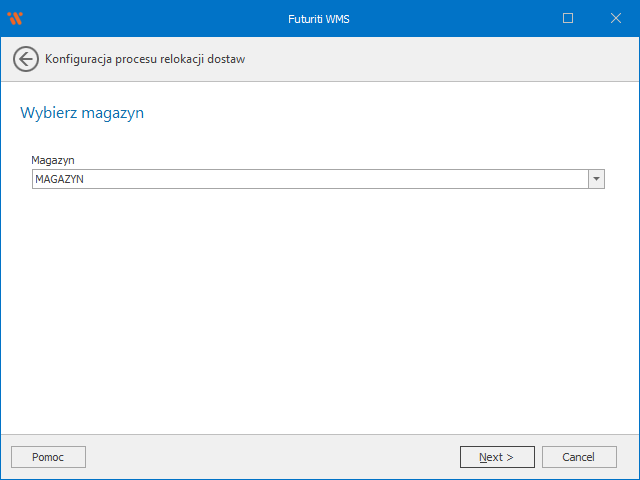Click footer area left of Pomoc button
This screenshot has width=640, height=480.
point(5,457)
